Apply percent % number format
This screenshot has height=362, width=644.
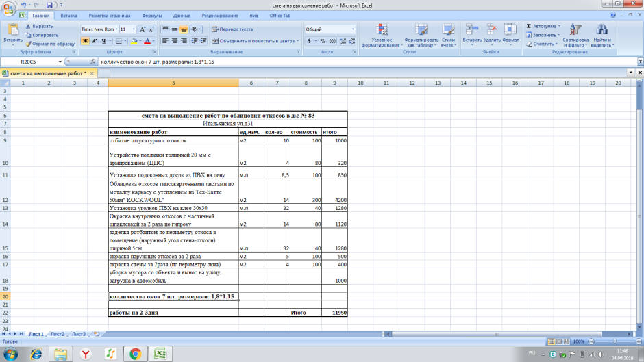(323, 41)
